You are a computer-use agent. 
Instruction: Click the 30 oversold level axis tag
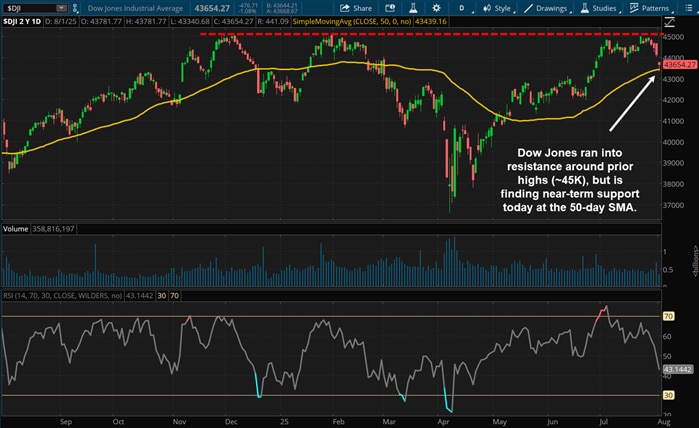pyautogui.click(x=668, y=395)
